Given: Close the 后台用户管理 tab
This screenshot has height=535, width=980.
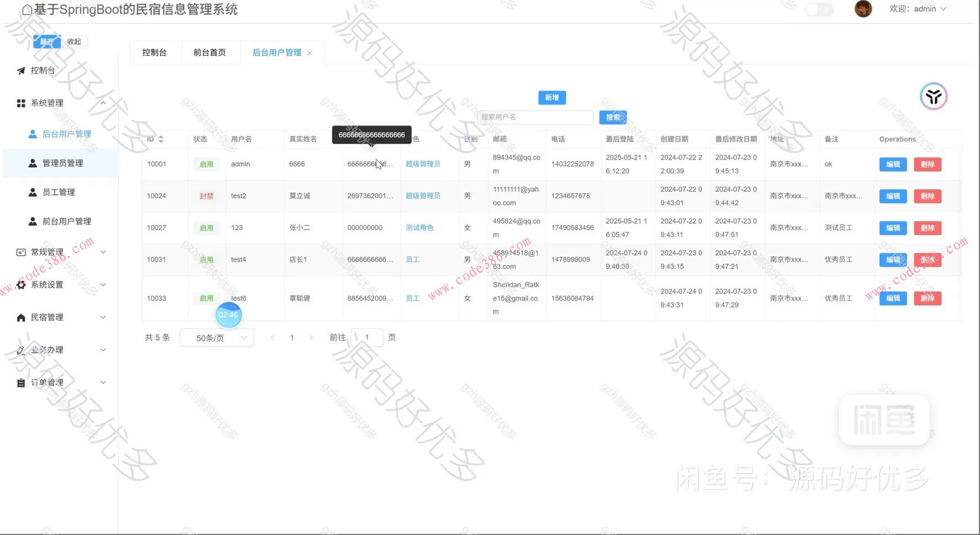Looking at the screenshot, I should tap(310, 53).
